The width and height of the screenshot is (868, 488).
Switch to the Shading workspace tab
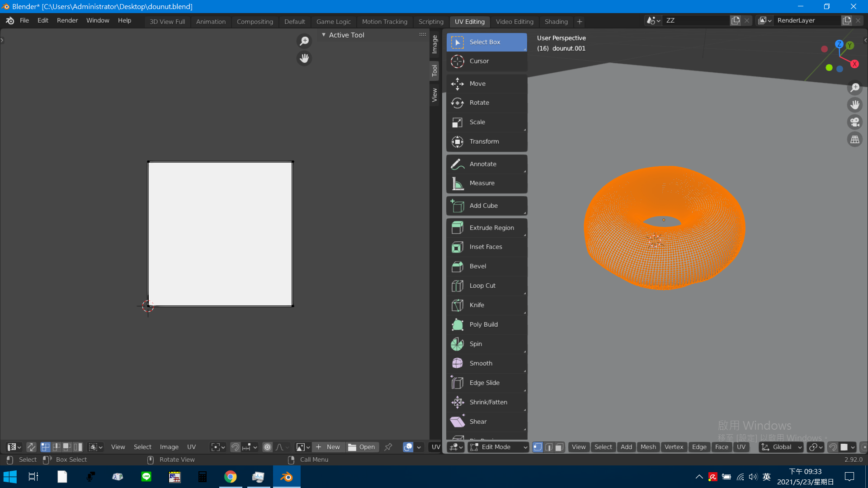coord(556,21)
